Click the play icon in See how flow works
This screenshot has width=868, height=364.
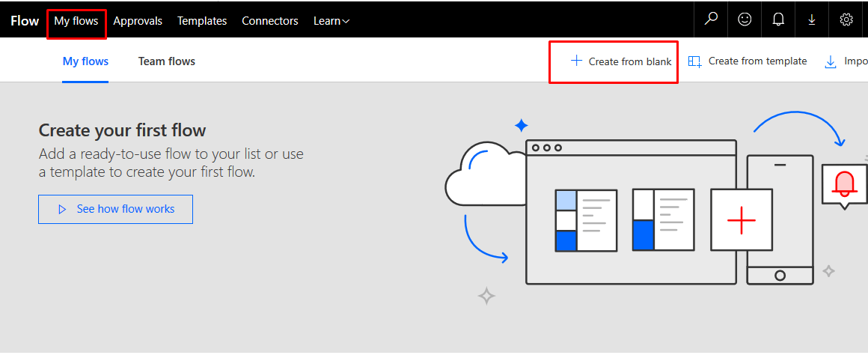(62, 210)
